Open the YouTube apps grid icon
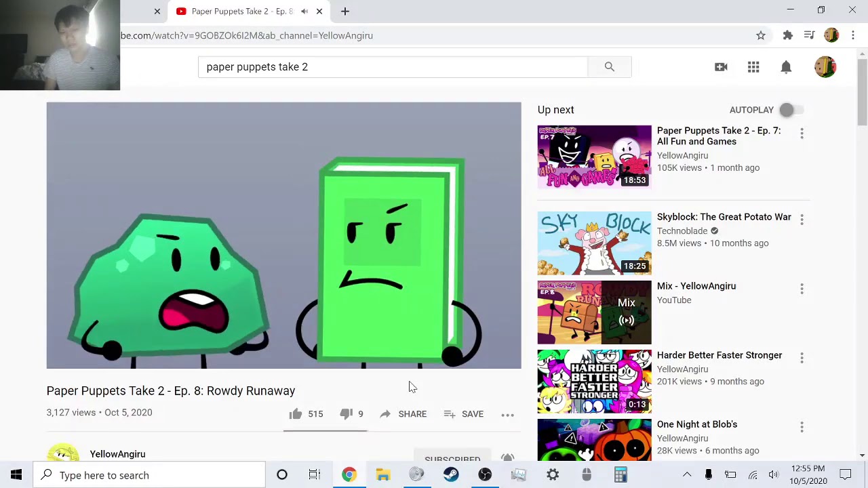 click(753, 66)
